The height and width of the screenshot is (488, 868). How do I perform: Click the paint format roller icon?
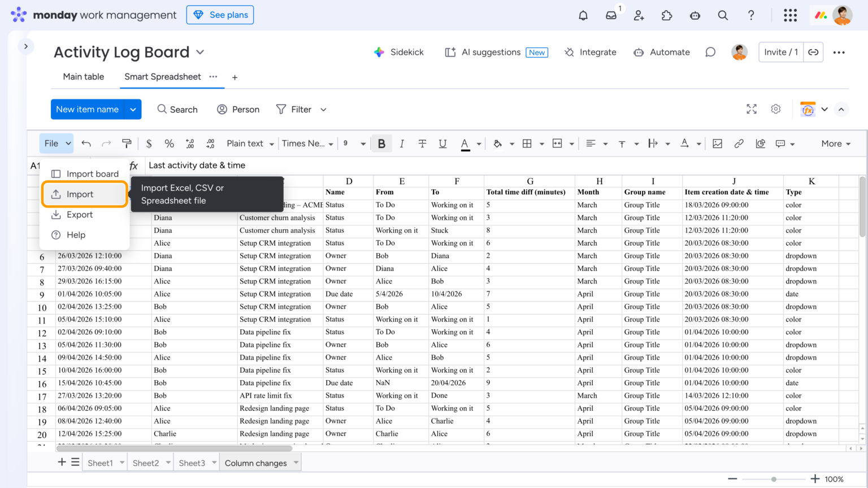pyautogui.click(x=127, y=143)
